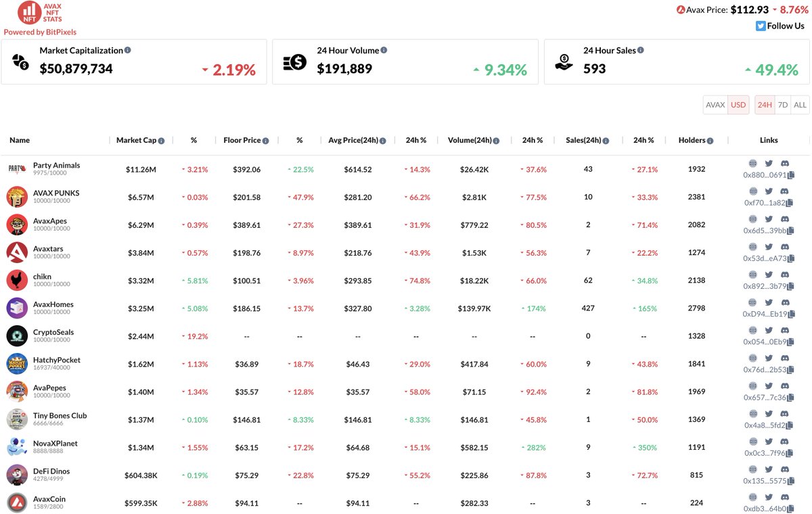
Task: Click the Volume(24h) column info icon
Action: [x=497, y=141]
